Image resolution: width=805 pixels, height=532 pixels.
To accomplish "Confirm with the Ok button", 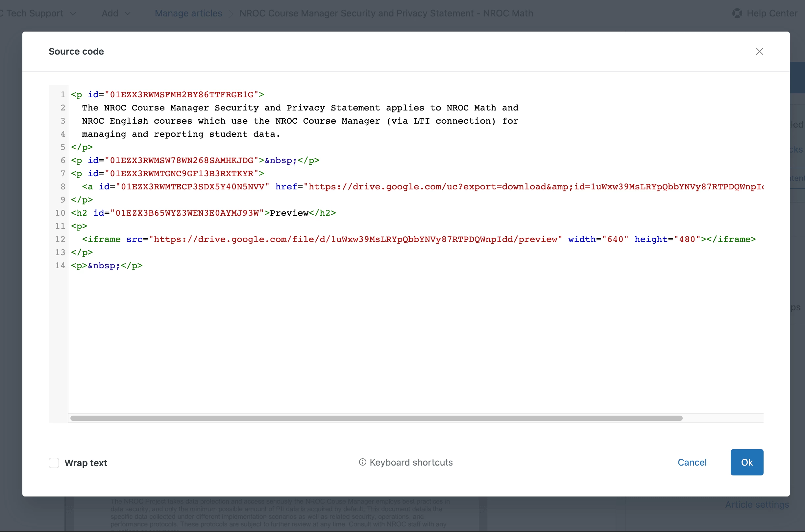I will (x=747, y=462).
